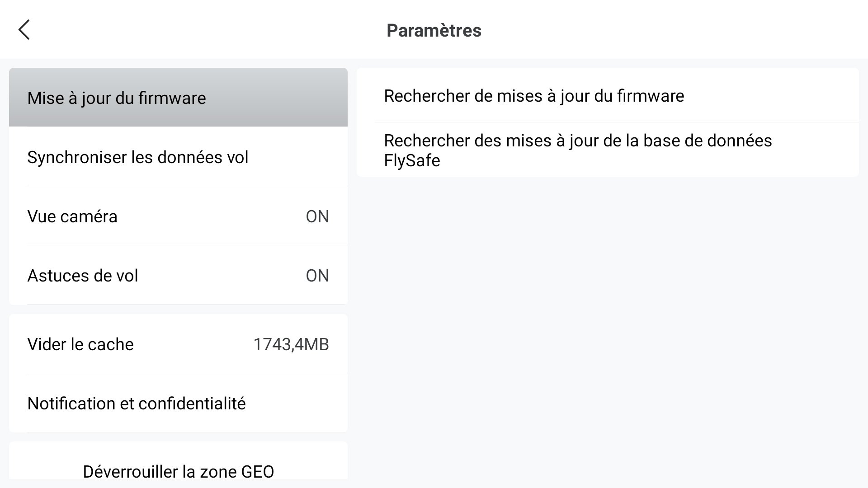
Task: Check for firmware updates on the right panel
Action: [x=608, y=95]
